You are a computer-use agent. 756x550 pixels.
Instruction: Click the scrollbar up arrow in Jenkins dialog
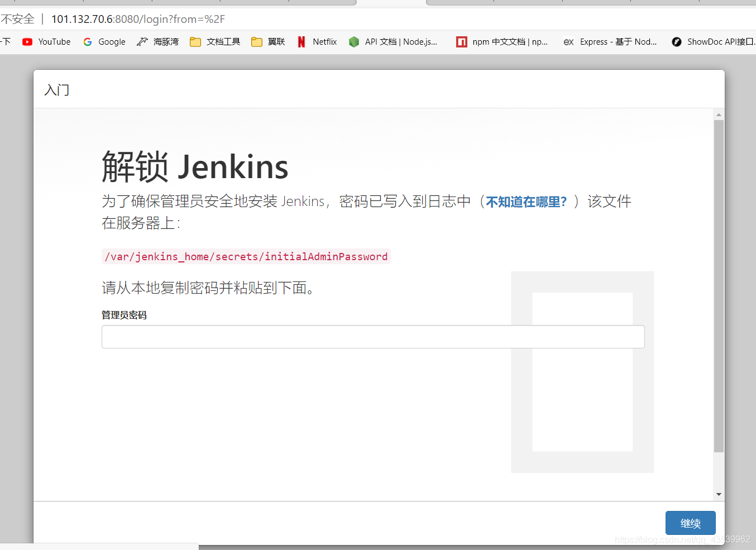[x=719, y=114]
